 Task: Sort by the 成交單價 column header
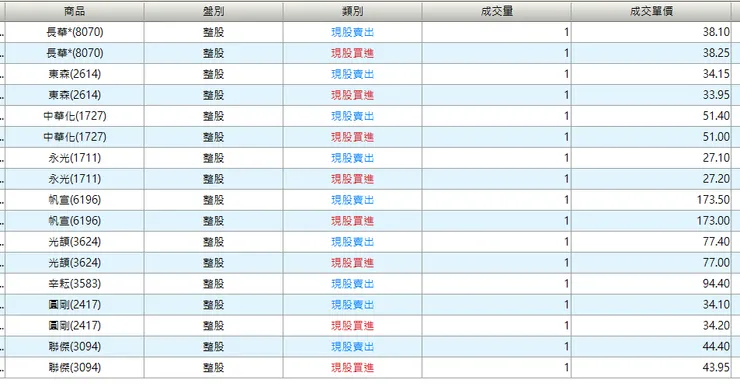point(651,11)
